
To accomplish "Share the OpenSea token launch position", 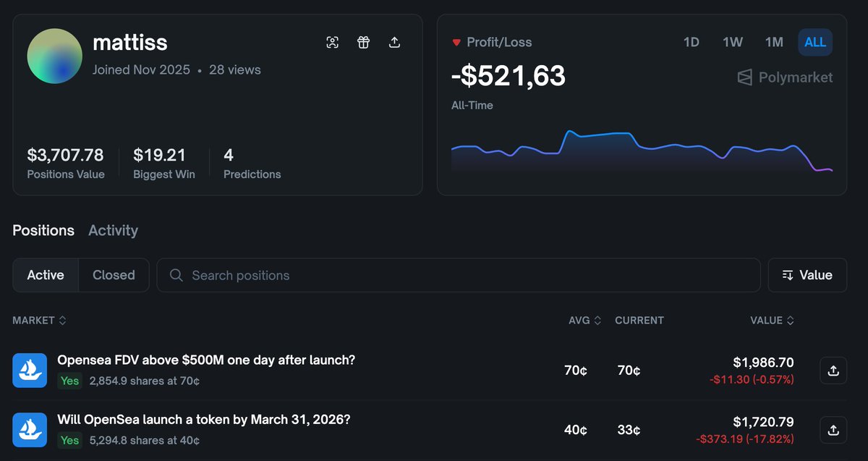I will 833,430.
